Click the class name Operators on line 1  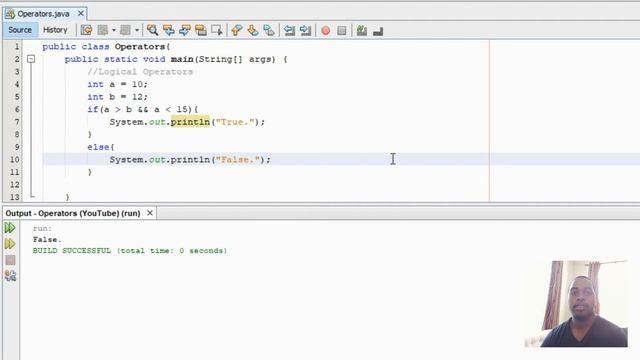point(140,47)
